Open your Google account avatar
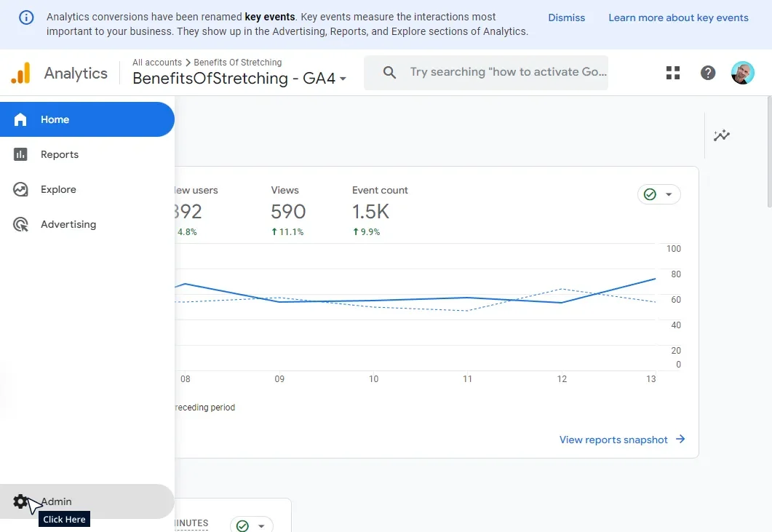The image size is (772, 532). [742, 72]
